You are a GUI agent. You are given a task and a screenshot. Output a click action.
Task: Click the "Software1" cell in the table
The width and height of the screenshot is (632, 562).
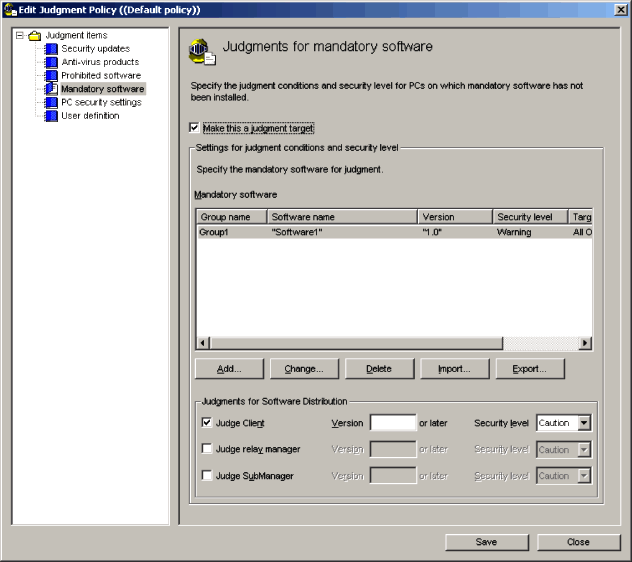pos(297,232)
